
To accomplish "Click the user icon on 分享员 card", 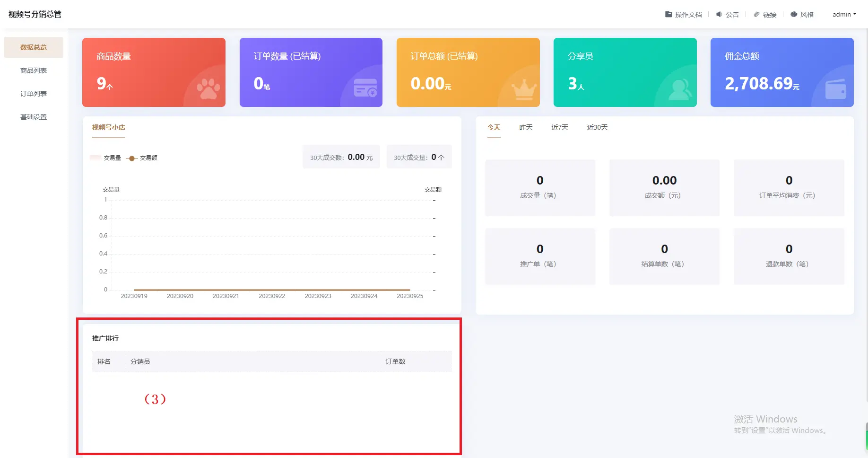I will pos(680,89).
